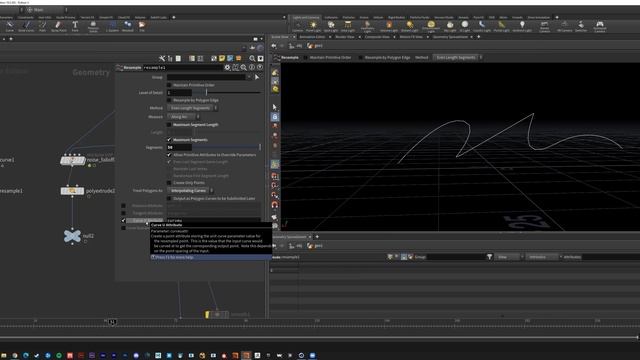Switch to Geometry Spreadsheet pane tab
The image size is (640, 360).
450,37
